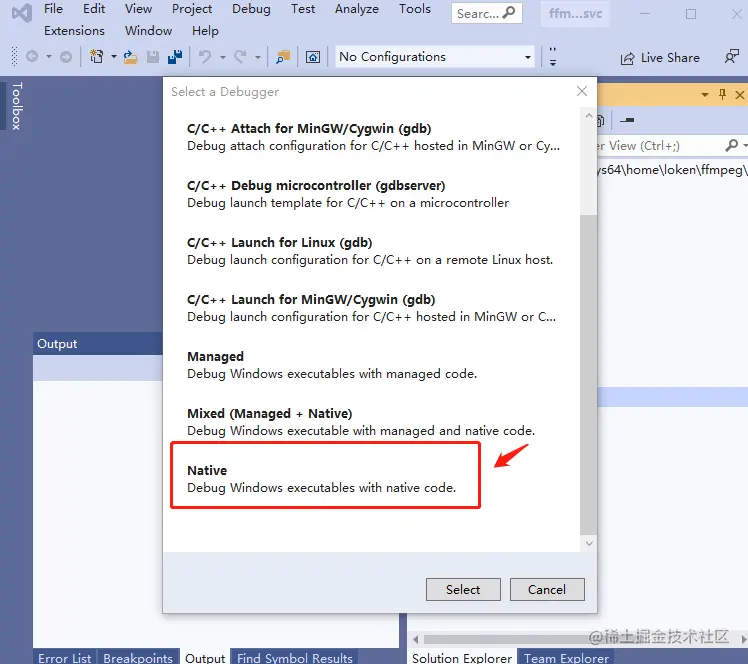Click the Visual Studio logo icon
The image size is (748, 664).
[21, 13]
